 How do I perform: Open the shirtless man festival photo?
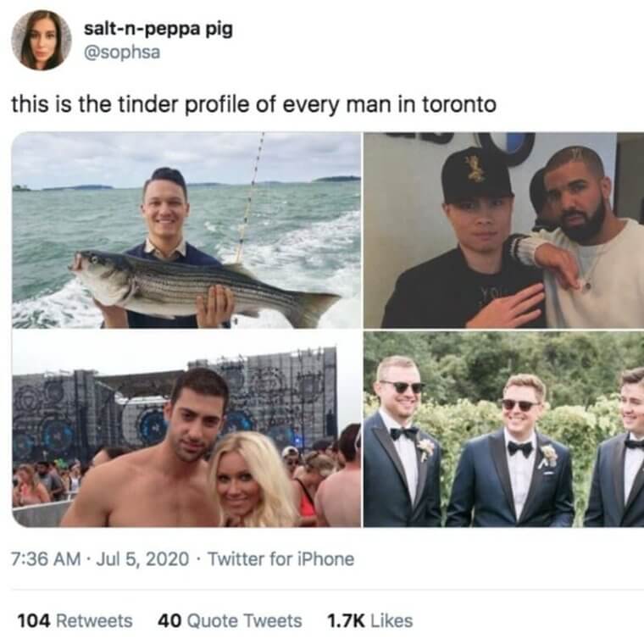(x=186, y=430)
